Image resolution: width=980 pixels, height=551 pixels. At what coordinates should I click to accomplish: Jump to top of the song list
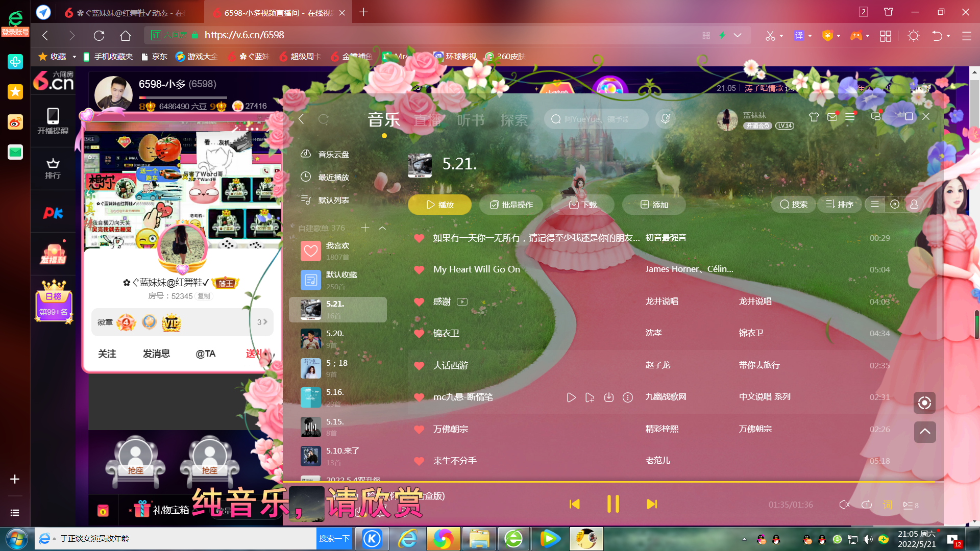(924, 432)
